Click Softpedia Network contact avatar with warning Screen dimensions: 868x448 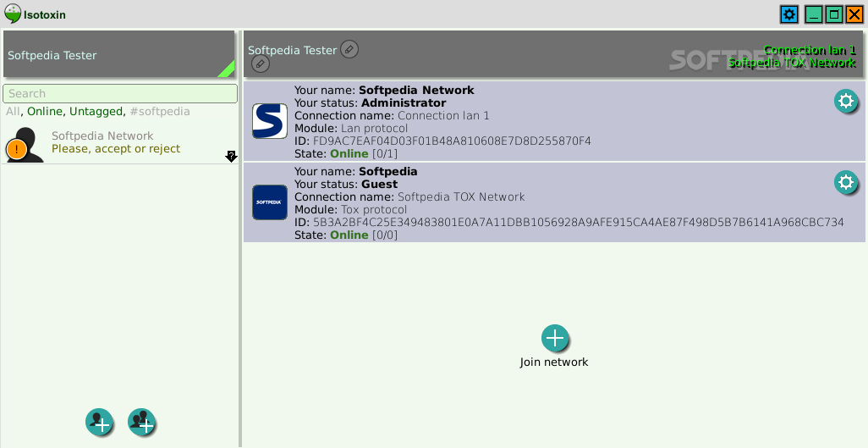25,145
